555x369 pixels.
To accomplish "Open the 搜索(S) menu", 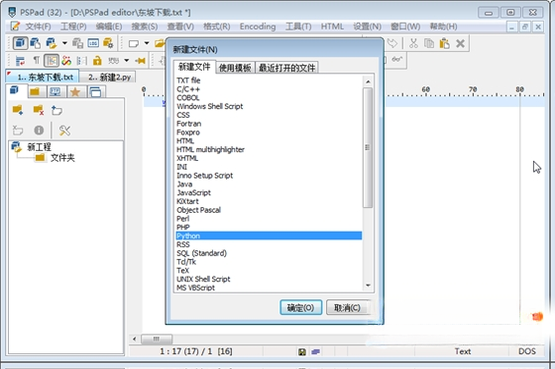I will 144,27.
